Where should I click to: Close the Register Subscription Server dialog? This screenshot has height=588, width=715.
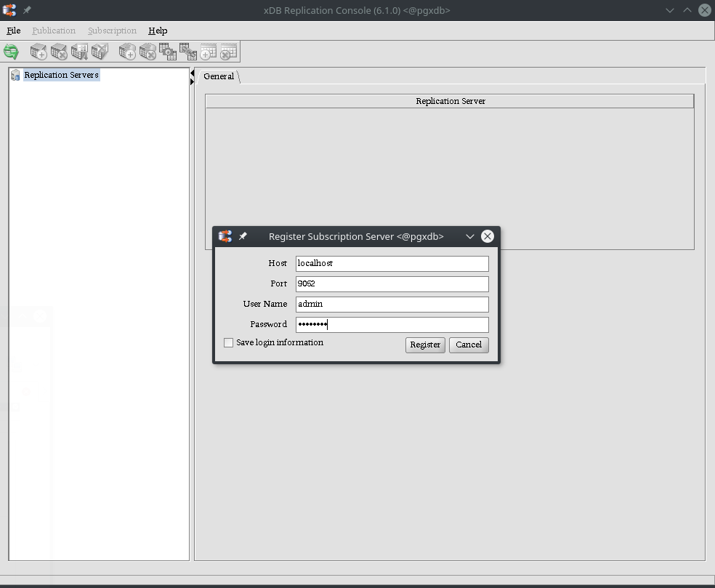coord(488,236)
